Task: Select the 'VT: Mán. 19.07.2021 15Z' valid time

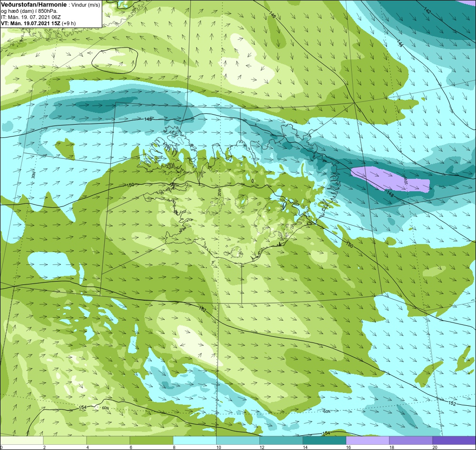Action: 30,23
